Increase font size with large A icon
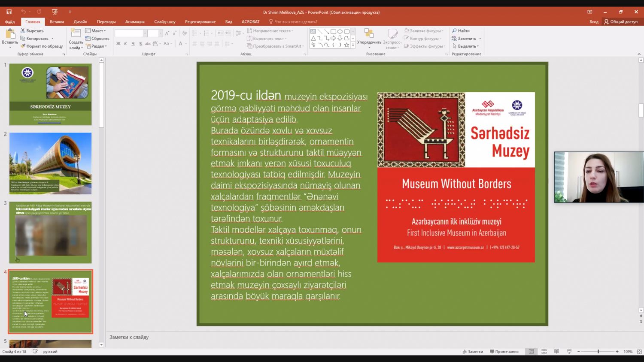The height and width of the screenshot is (362, 644). pos(167,33)
